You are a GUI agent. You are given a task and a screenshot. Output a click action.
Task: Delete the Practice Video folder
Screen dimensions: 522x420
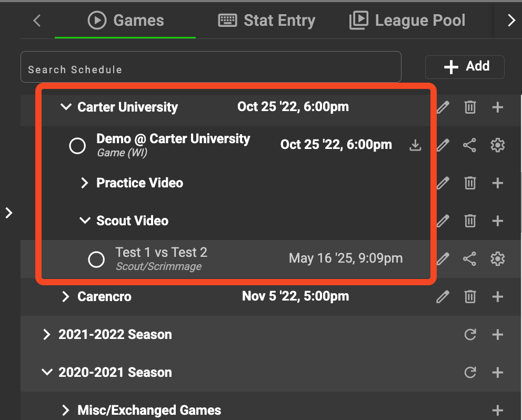click(470, 183)
